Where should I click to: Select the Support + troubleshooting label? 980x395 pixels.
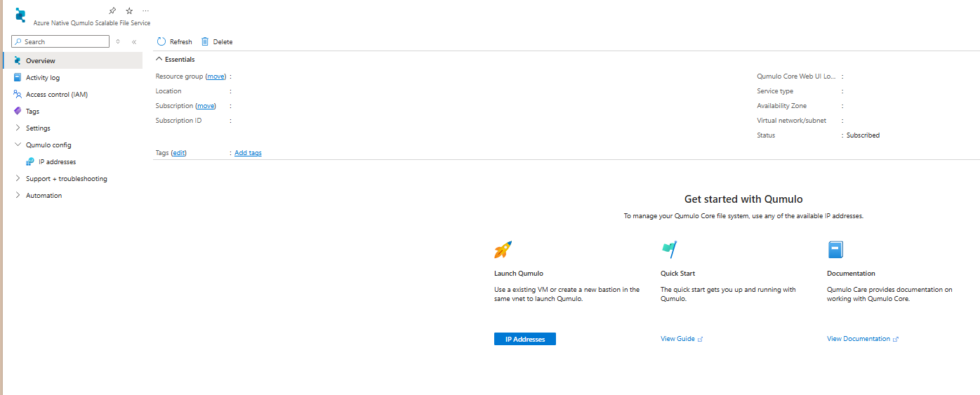67,179
